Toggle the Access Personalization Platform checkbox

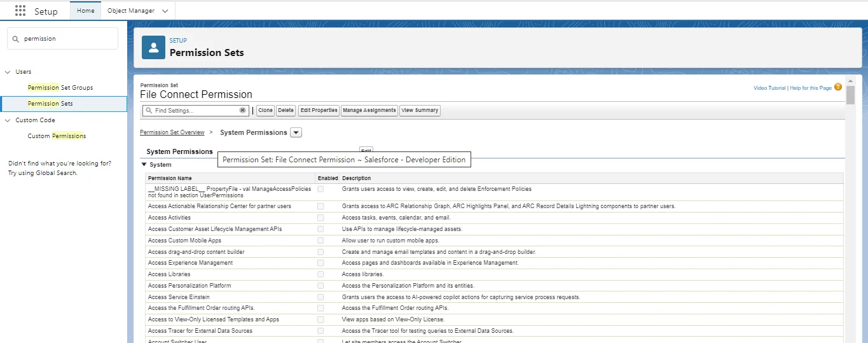[x=321, y=286]
